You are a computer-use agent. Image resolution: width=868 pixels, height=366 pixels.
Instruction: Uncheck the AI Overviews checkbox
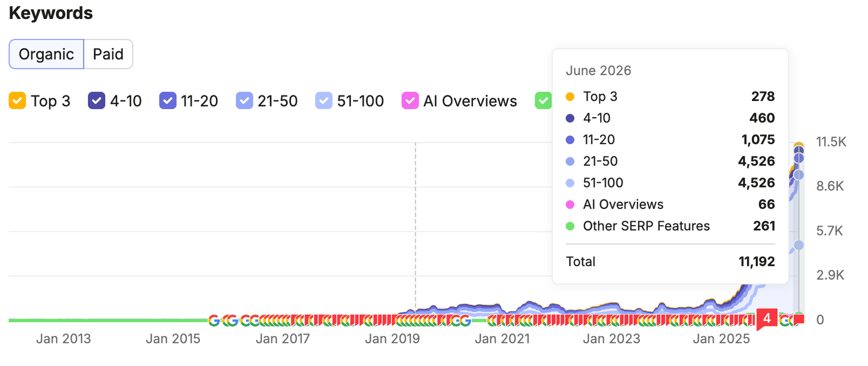410,101
